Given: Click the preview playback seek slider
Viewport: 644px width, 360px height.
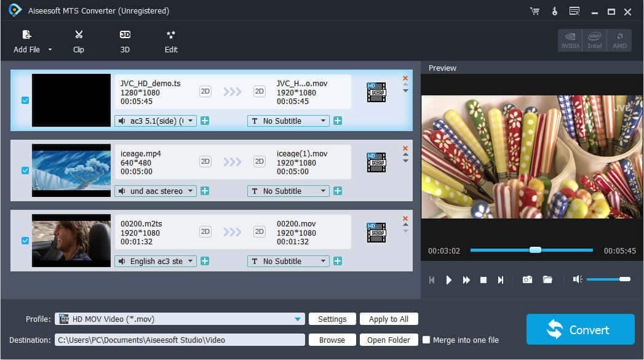Looking at the screenshot, I should pos(531,250).
